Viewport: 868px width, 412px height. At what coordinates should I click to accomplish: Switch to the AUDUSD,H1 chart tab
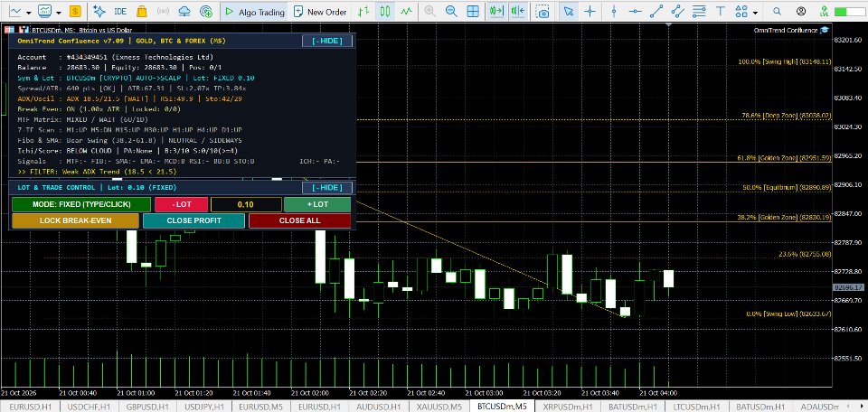click(x=379, y=407)
